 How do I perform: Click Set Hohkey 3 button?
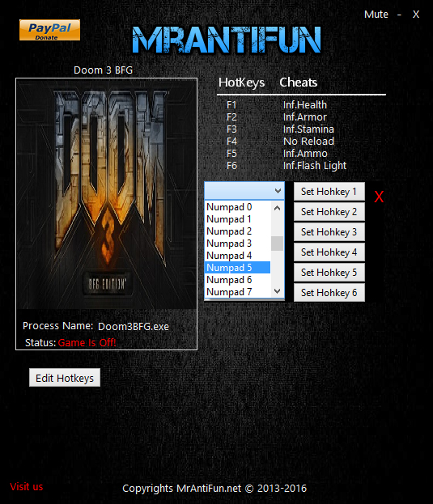point(329,232)
